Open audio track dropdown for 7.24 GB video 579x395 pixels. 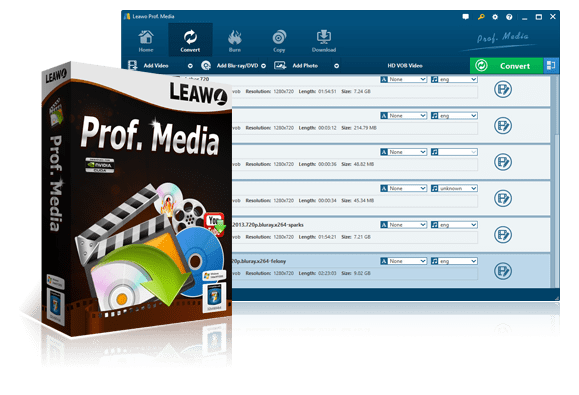(454, 79)
